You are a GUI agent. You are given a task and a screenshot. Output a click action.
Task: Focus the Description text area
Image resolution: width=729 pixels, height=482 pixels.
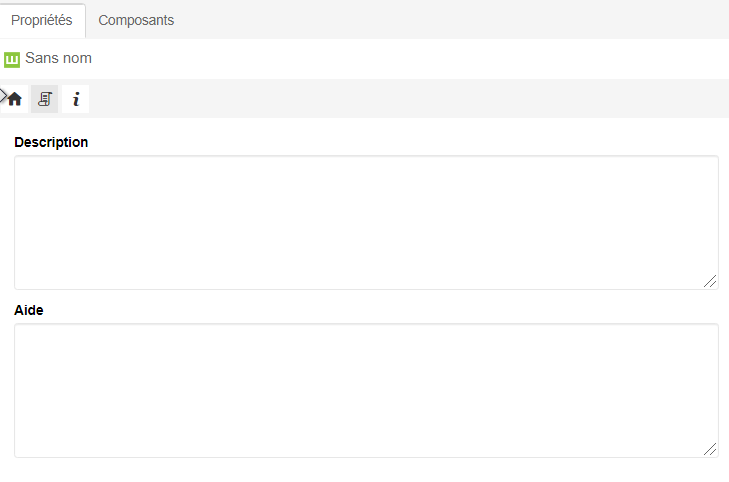click(x=366, y=222)
